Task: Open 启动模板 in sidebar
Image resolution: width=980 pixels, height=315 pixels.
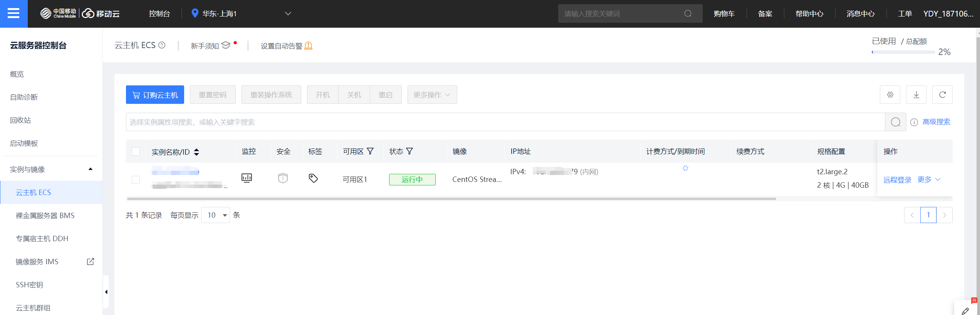Action: coord(24,143)
